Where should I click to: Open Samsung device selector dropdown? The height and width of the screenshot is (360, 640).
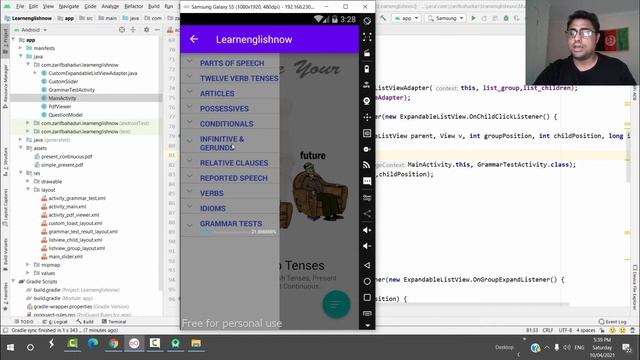pos(445,18)
